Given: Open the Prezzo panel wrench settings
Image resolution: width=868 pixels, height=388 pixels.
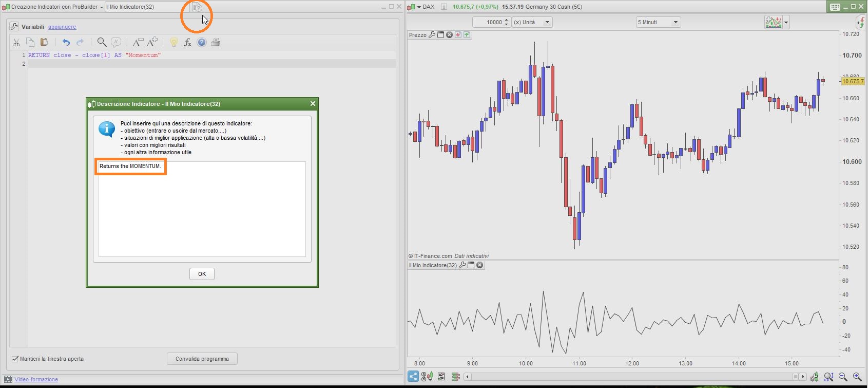Looking at the screenshot, I should (432, 35).
